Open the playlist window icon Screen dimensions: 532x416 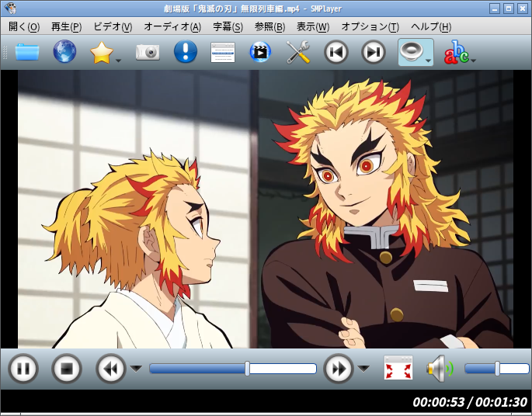(223, 52)
